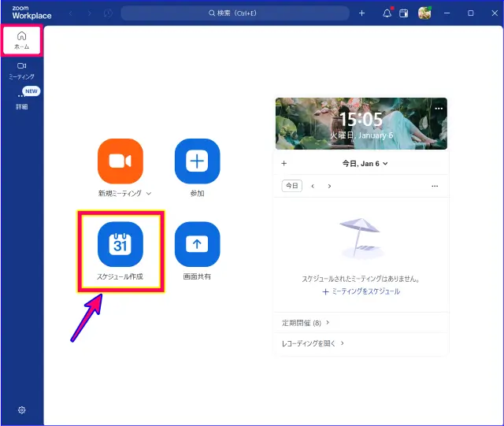Image resolution: width=504 pixels, height=426 pixels.
Task: Click the 参加 (Join) plus icon
Action: (x=197, y=161)
